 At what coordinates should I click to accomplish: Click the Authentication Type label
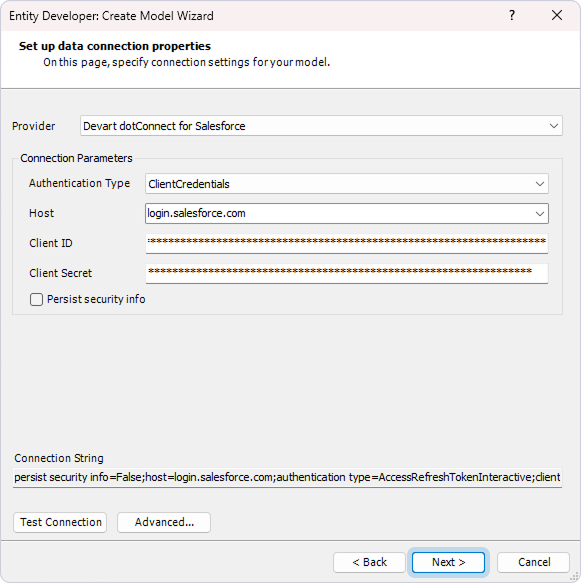click(80, 183)
